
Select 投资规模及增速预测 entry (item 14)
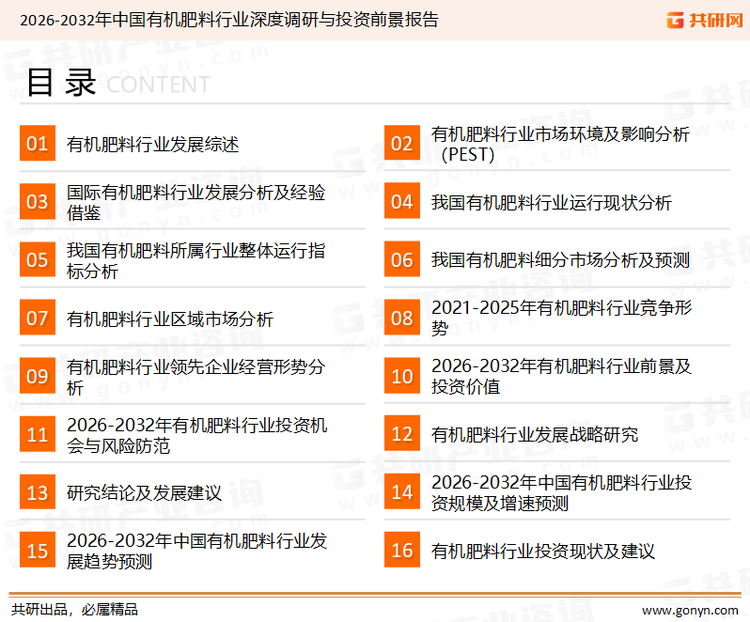pyautogui.click(x=562, y=493)
